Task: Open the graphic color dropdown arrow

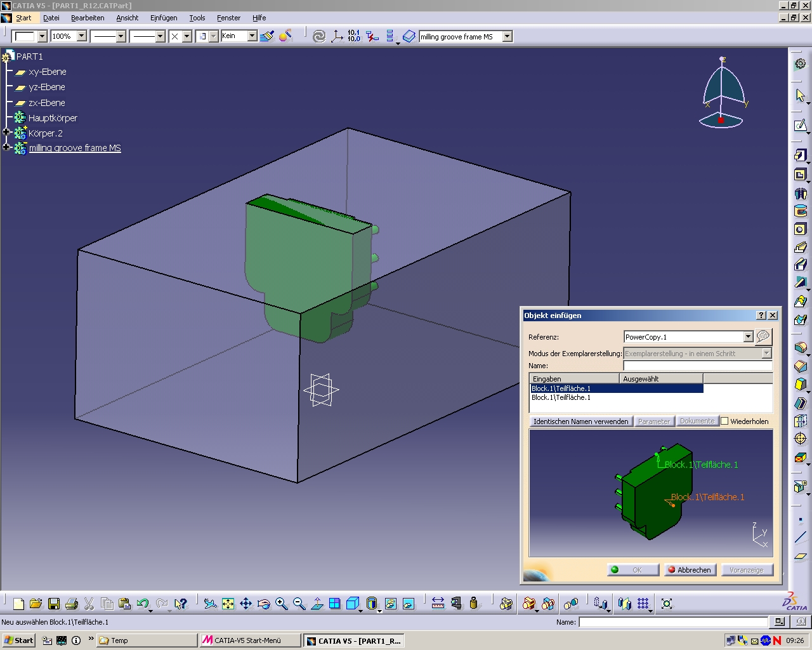Action: [42, 36]
